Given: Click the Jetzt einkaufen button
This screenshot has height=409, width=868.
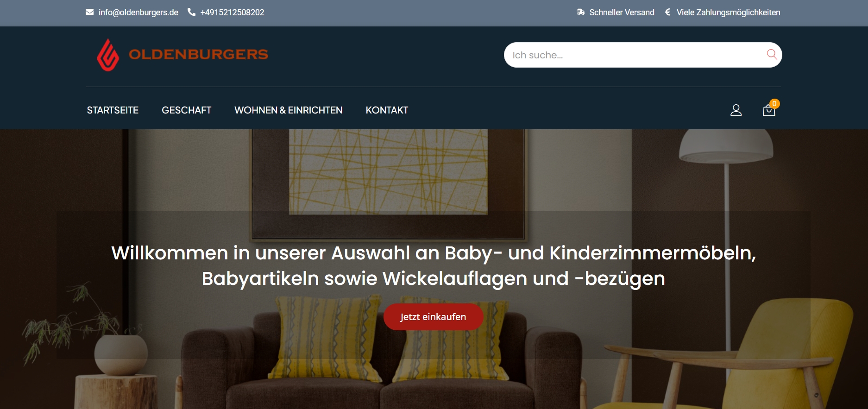Looking at the screenshot, I should (x=434, y=317).
